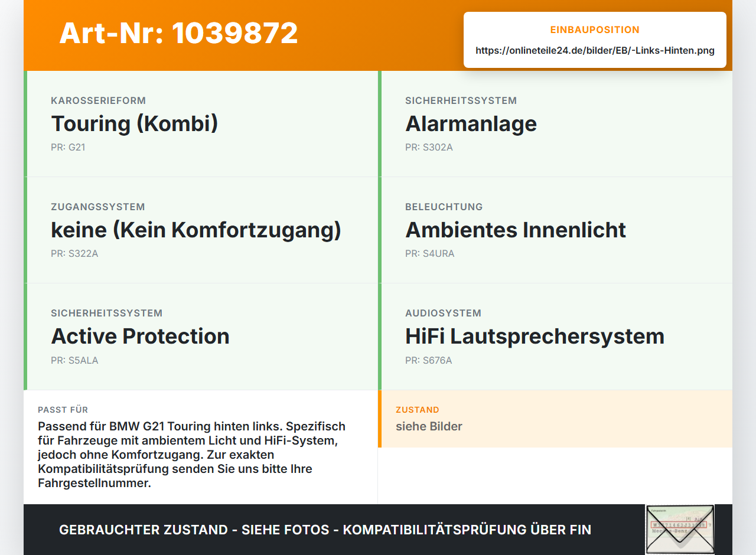Click the PR: G21 code
Screen dimensions: 756x555
pyautogui.click(x=68, y=147)
